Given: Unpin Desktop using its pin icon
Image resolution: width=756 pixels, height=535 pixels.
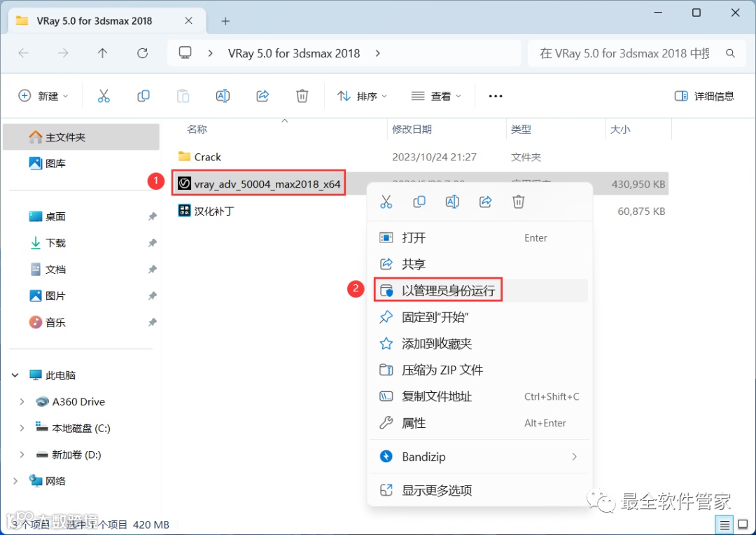Looking at the screenshot, I should 153,216.
